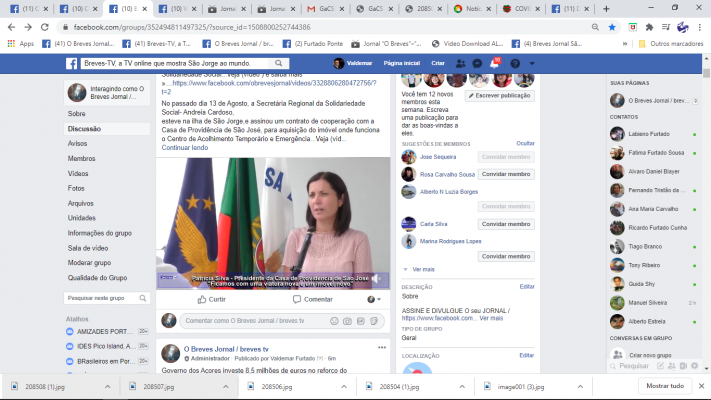Expand commenting-as profile selector beside Comentar
Image resolution: width=711 pixels, height=400 pixels.
click(373, 299)
